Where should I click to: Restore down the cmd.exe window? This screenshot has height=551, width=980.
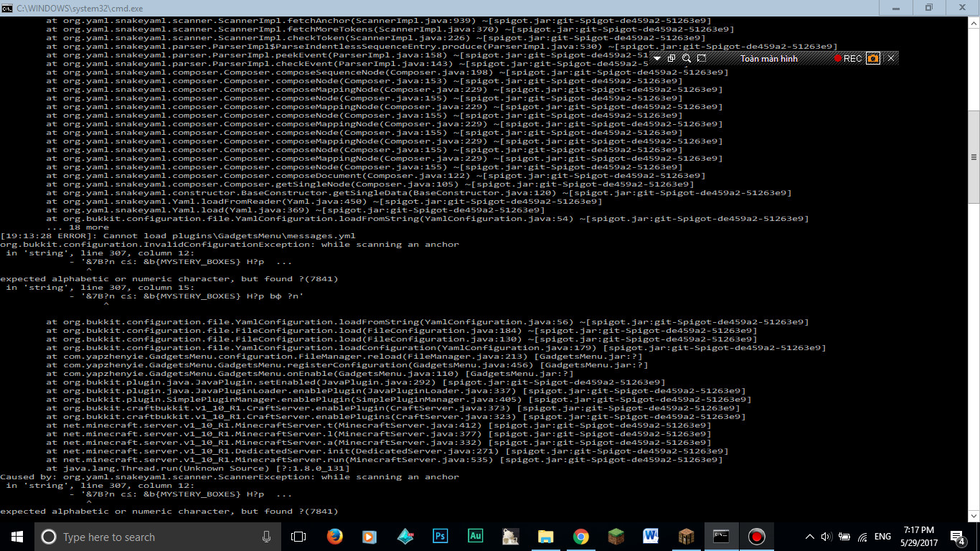(928, 7)
